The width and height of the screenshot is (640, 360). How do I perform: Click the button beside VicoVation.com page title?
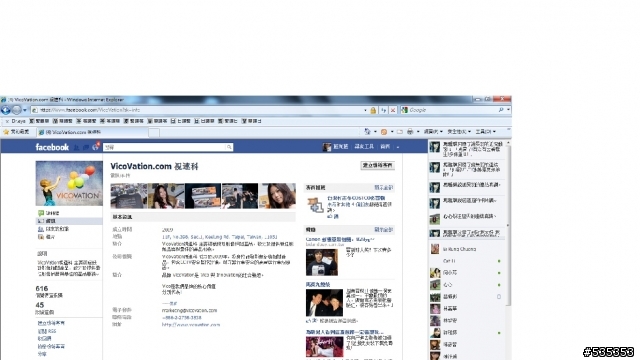[x=378, y=165]
